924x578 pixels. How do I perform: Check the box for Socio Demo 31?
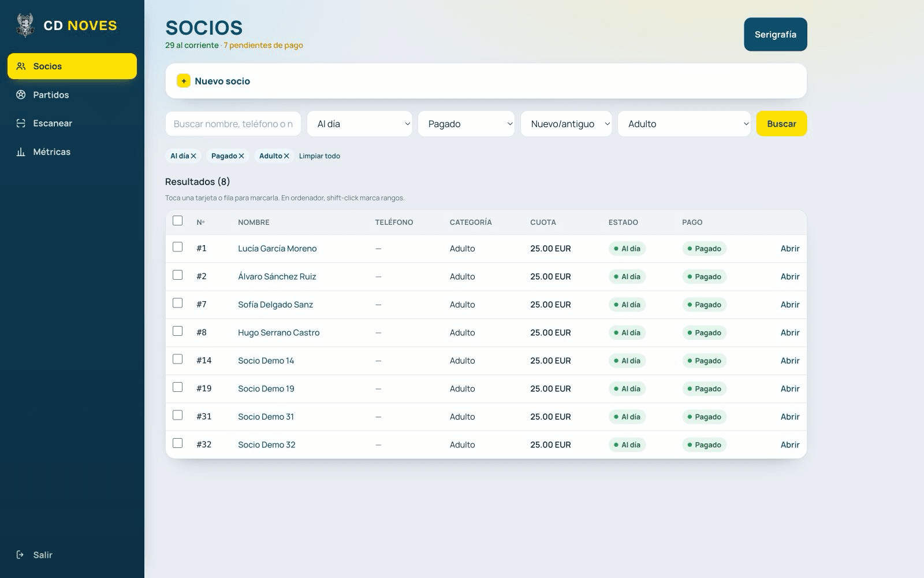(178, 415)
